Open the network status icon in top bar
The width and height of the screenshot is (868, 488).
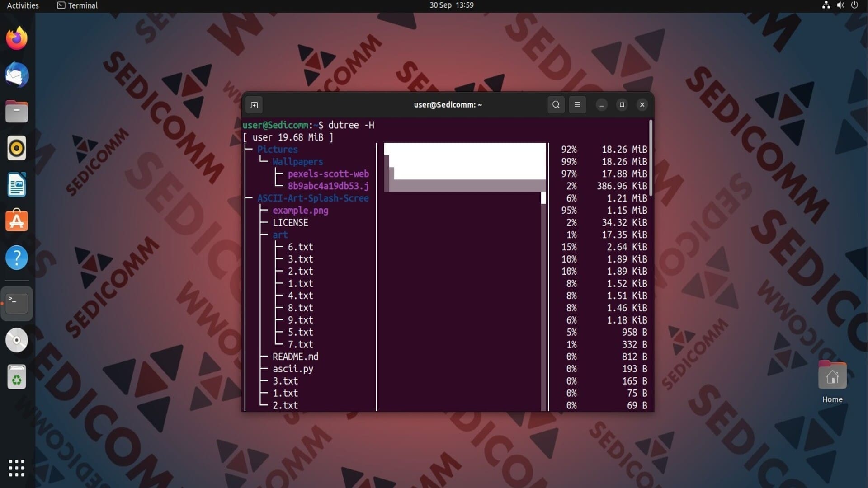[826, 5]
